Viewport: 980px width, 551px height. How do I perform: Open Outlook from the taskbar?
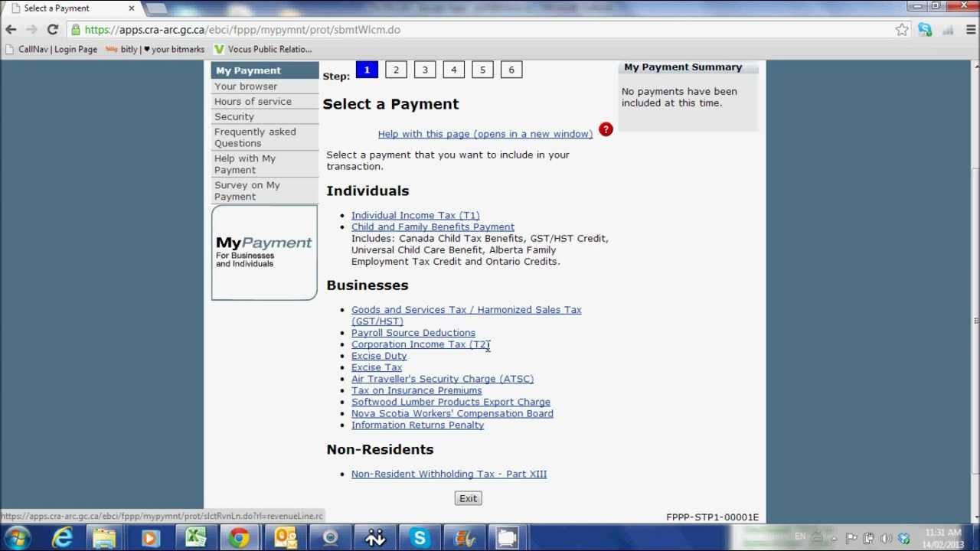285,538
